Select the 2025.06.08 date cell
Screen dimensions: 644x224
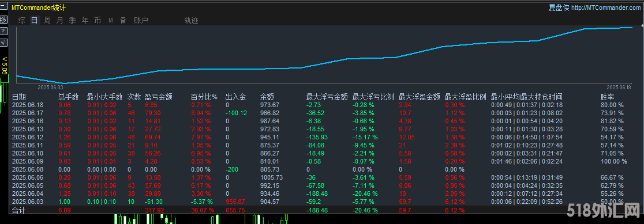pos(28,169)
